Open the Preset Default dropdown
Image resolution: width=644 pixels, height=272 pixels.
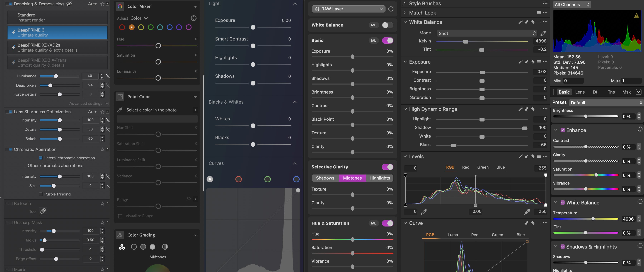(x=606, y=103)
